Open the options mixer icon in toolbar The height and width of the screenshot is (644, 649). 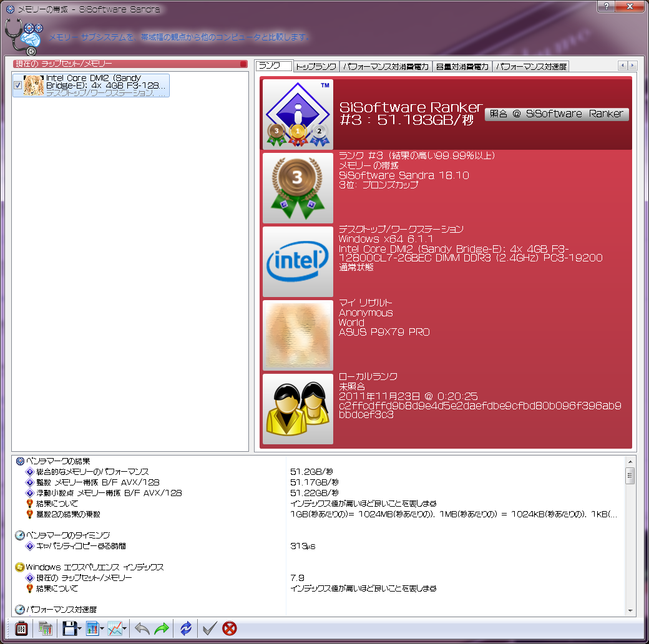pyautogui.click(x=21, y=628)
